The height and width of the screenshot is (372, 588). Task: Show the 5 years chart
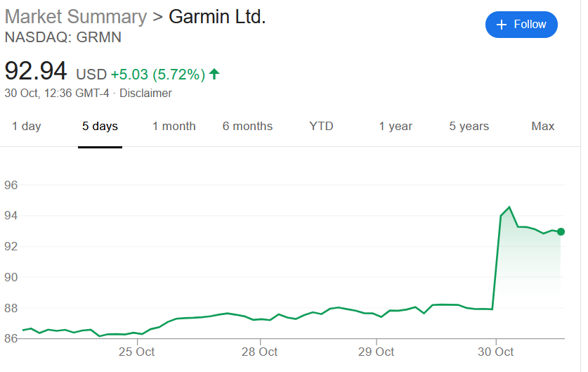click(x=469, y=126)
